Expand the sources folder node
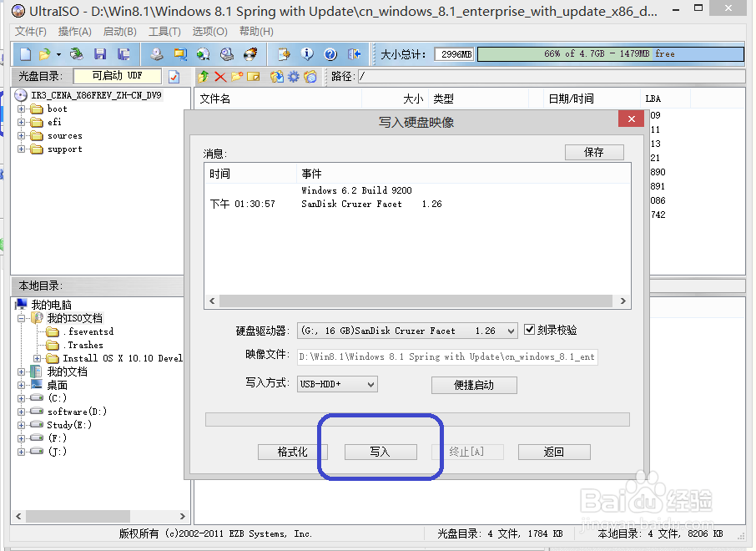756x551 pixels. click(x=21, y=136)
